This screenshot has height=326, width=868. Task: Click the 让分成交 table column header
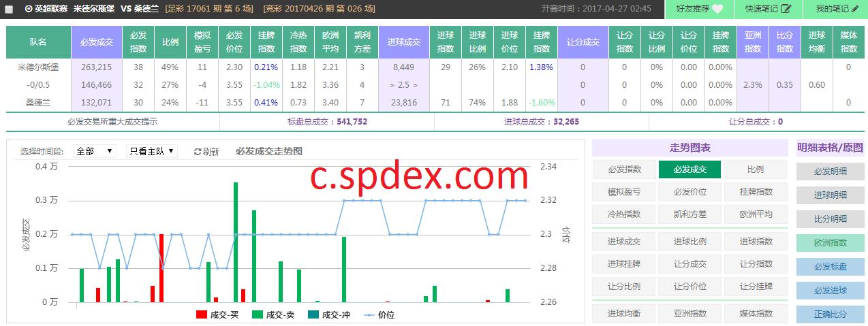coord(583,42)
